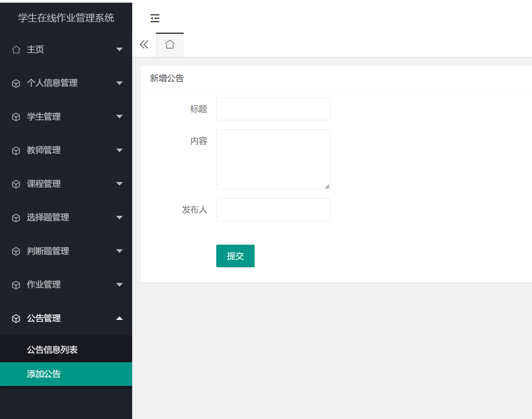Image resolution: width=532 pixels, height=419 pixels.
Task: Expand the 课程管理 dropdown arrow
Action: (119, 184)
